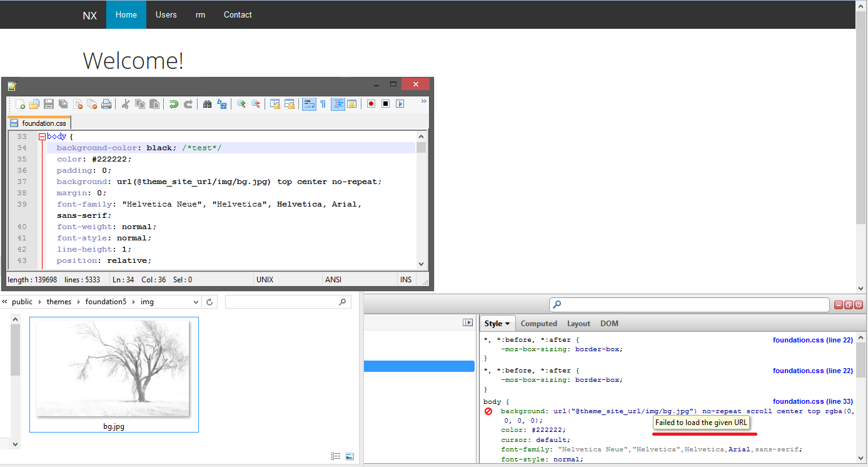
Task: Toggle word wrap in Notepad++ toolbar
Action: click(309, 104)
